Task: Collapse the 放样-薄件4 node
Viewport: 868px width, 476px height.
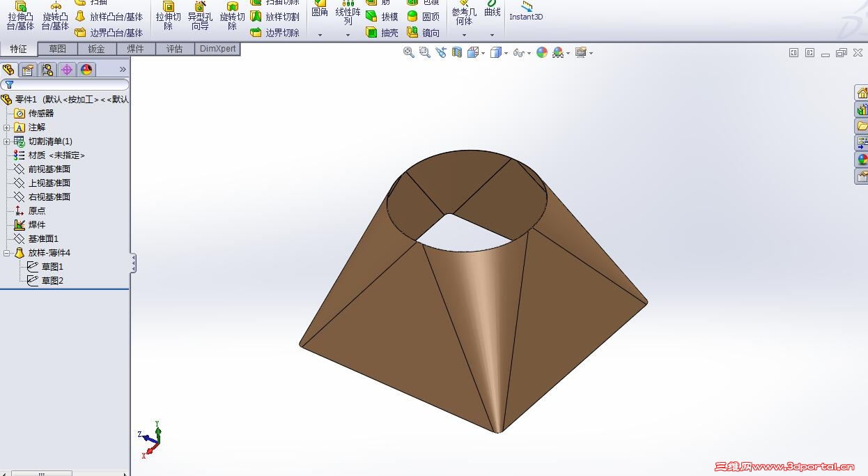Action: click(x=7, y=253)
